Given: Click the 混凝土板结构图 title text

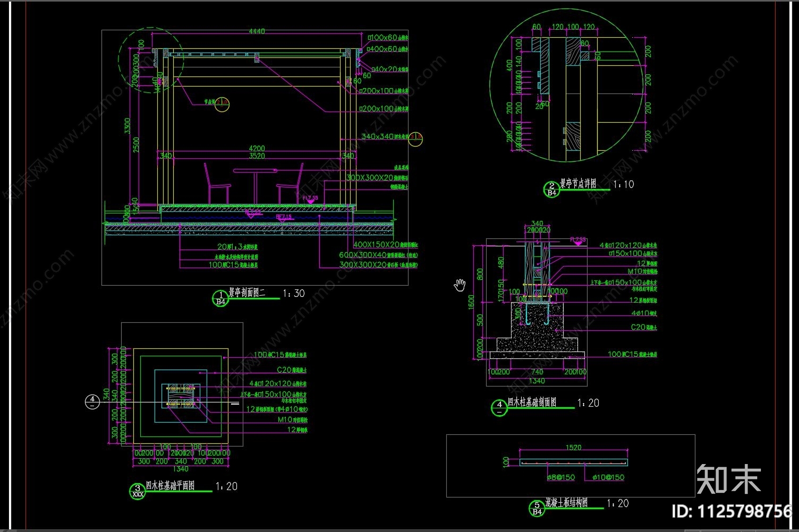Looking at the screenshot, I should 567,502.
